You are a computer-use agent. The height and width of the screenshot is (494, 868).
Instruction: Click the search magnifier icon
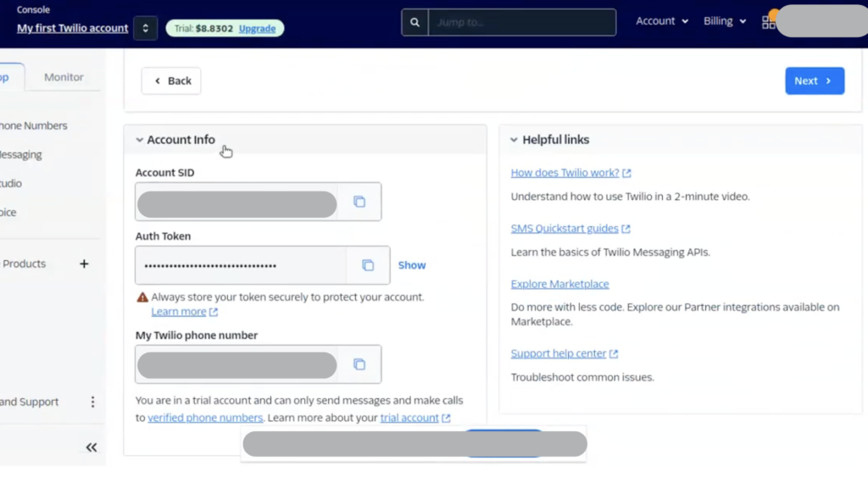415,23
